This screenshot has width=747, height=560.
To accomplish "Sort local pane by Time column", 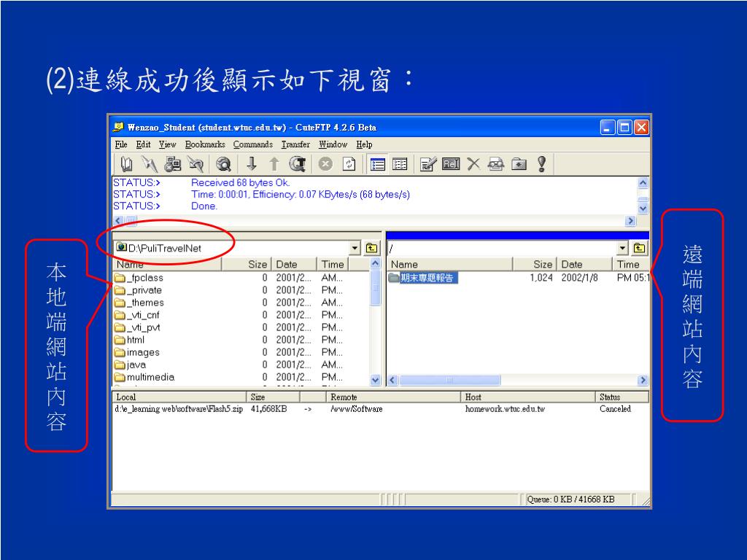I will click(333, 264).
